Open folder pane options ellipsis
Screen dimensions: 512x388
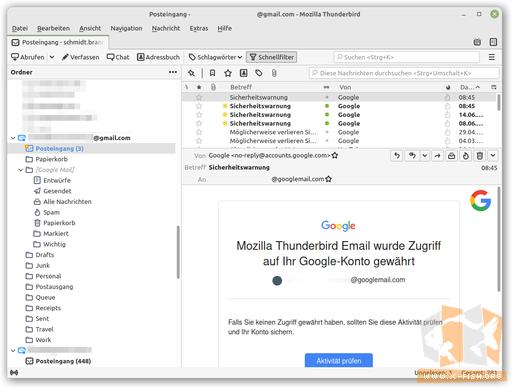click(173, 72)
